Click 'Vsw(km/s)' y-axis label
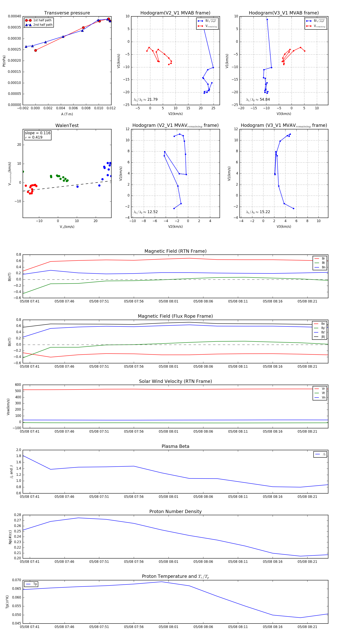351x644 pixels. coord(8,407)
